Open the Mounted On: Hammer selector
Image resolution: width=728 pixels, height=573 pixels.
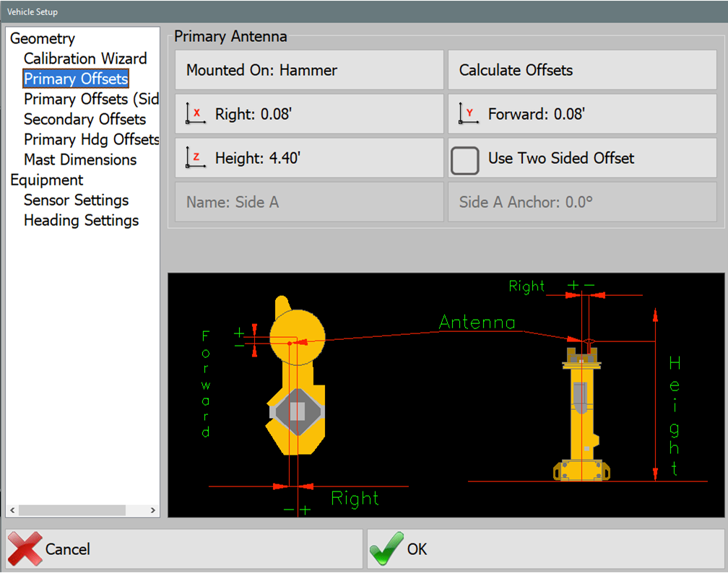309,70
